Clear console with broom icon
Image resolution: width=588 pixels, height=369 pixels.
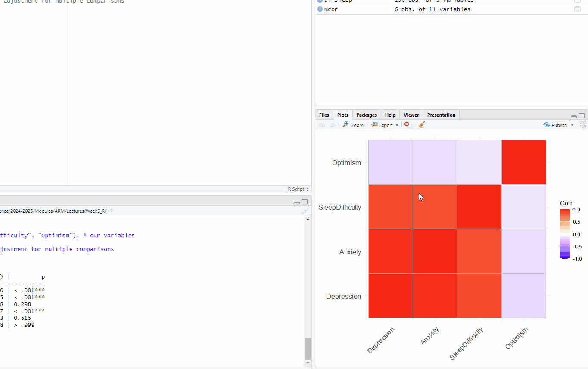pos(305,211)
